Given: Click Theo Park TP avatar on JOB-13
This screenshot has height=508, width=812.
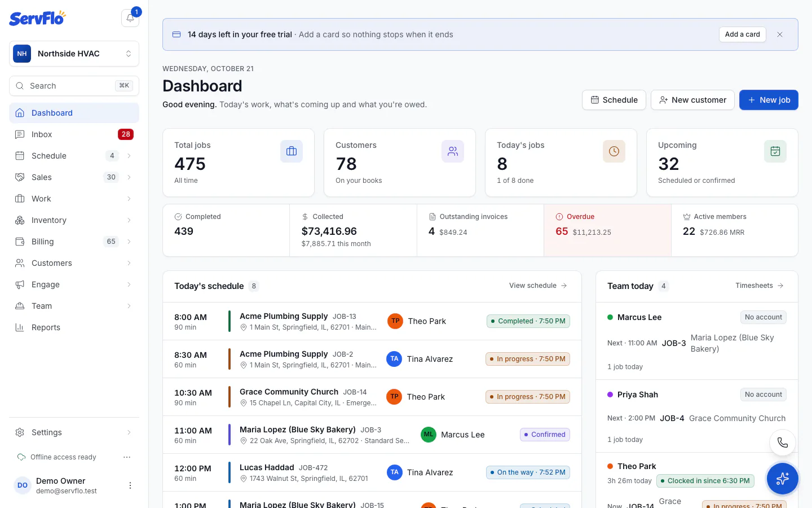Looking at the screenshot, I should click(x=395, y=321).
